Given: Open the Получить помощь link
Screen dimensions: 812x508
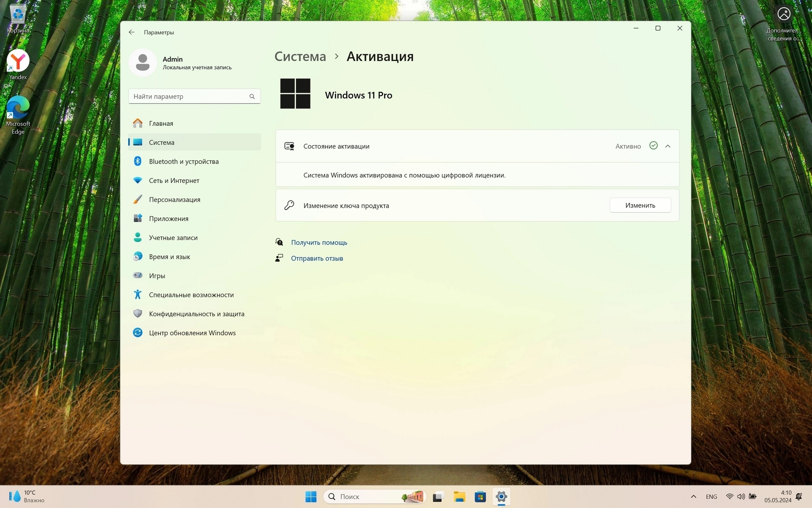Looking at the screenshot, I should click(x=319, y=243).
